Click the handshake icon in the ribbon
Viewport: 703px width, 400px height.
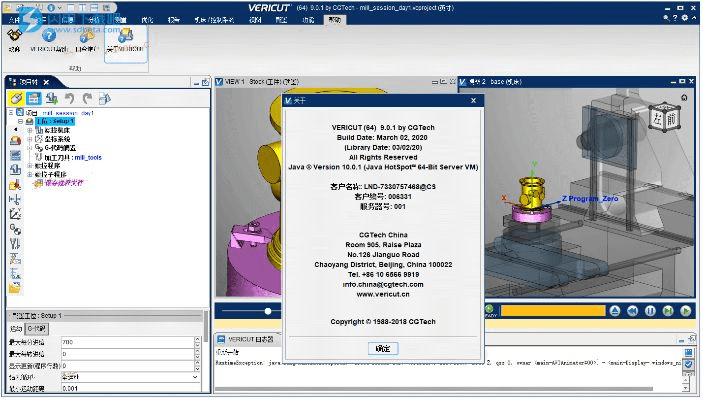14,36
